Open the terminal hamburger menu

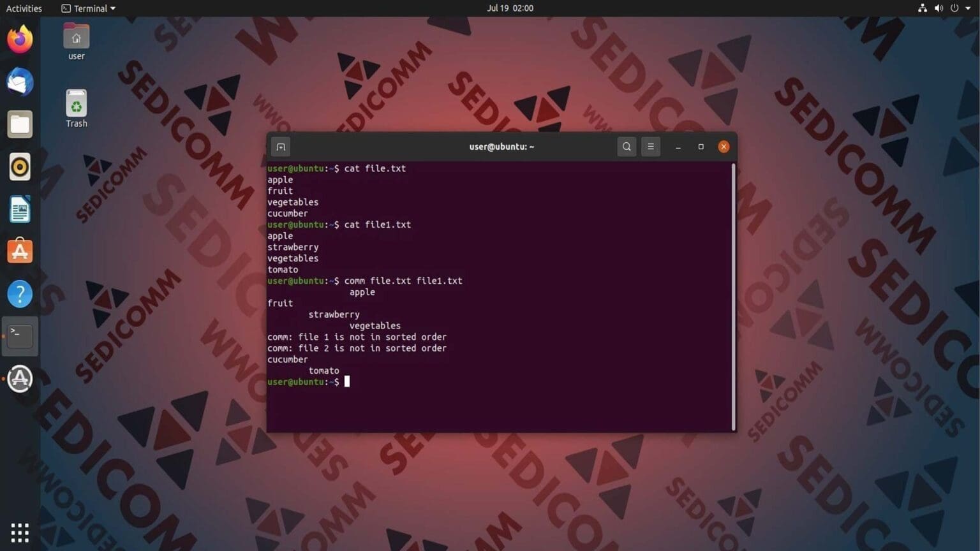[x=651, y=147]
